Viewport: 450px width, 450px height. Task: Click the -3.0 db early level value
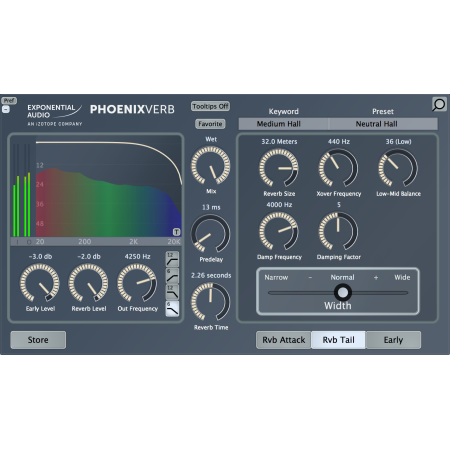tap(40, 257)
